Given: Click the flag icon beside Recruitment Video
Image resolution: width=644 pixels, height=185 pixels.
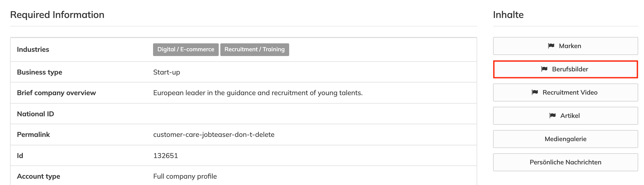Looking at the screenshot, I should coord(535,92).
